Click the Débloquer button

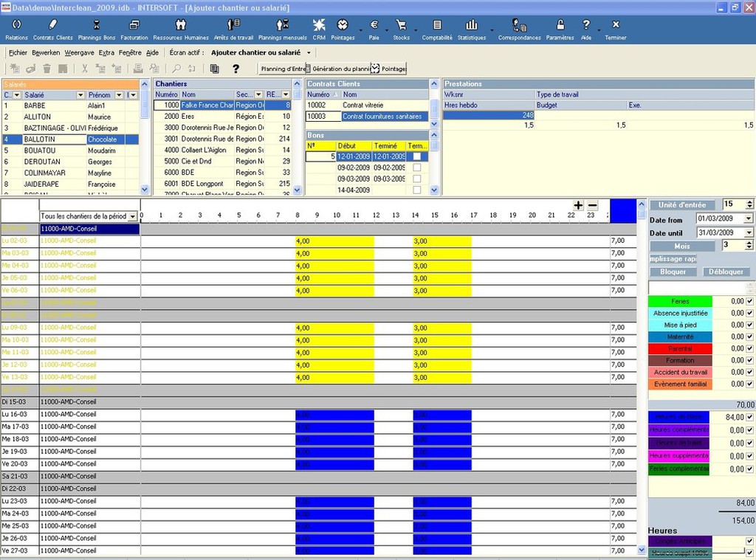[726, 272]
